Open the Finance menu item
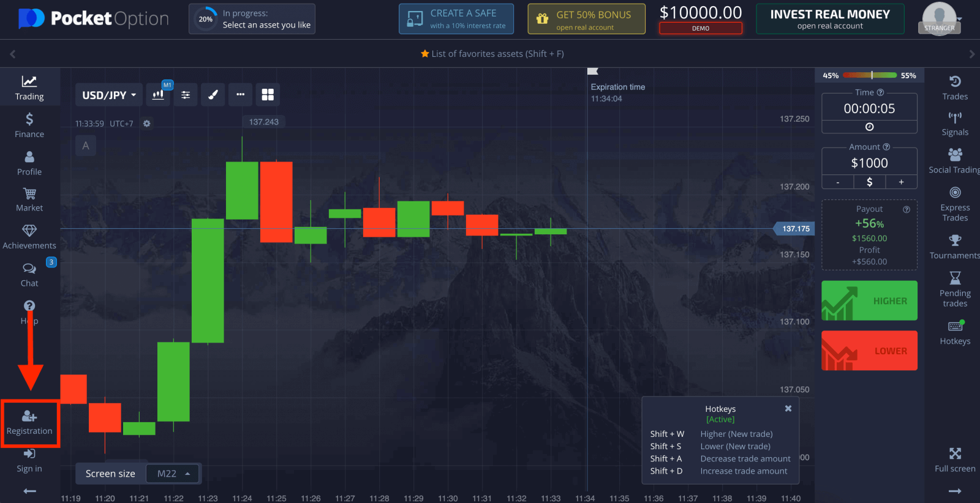The width and height of the screenshot is (980, 503). (x=29, y=125)
